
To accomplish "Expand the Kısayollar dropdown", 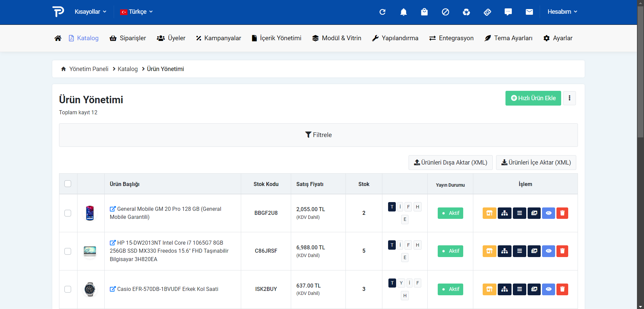I will click(90, 12).
